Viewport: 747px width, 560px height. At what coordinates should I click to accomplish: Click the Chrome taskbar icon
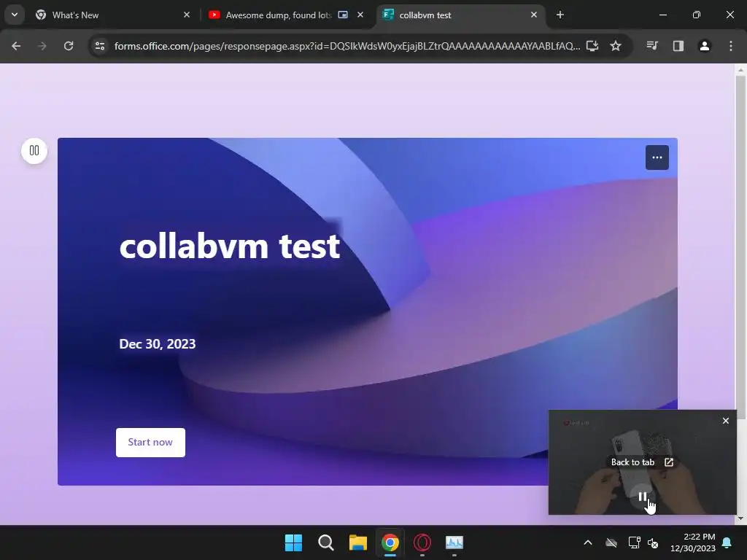click(390, 542)
